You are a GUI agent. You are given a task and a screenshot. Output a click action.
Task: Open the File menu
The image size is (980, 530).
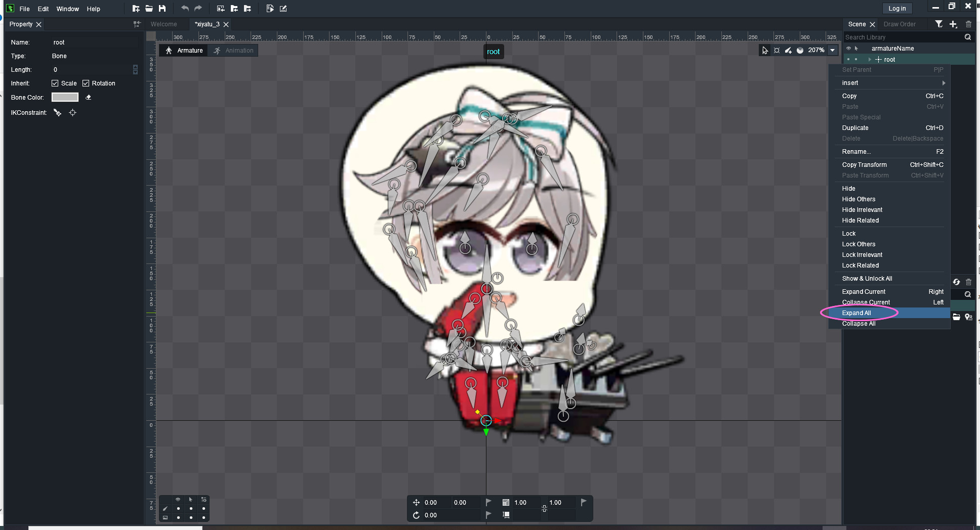(x=24, y=9)
